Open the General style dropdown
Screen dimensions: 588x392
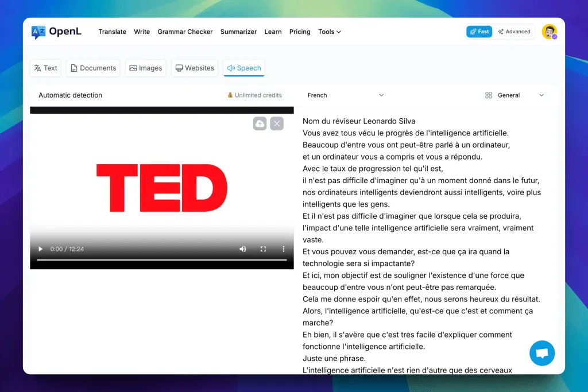click(x=514, y=95)
